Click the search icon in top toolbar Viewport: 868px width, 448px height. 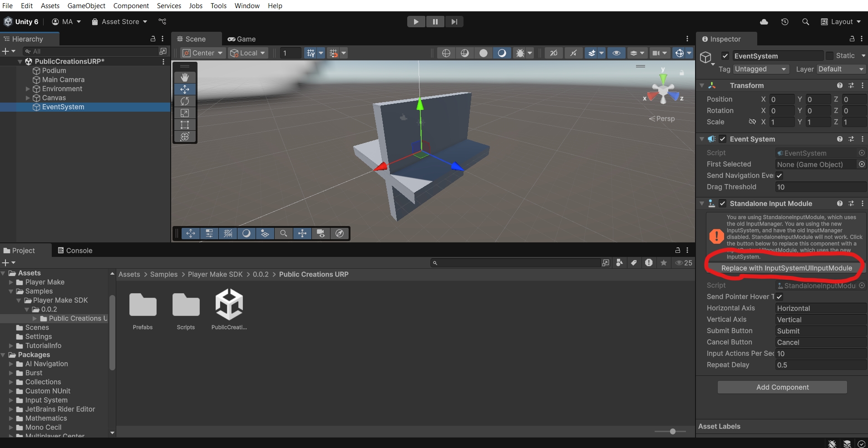(x=806, y=22)
